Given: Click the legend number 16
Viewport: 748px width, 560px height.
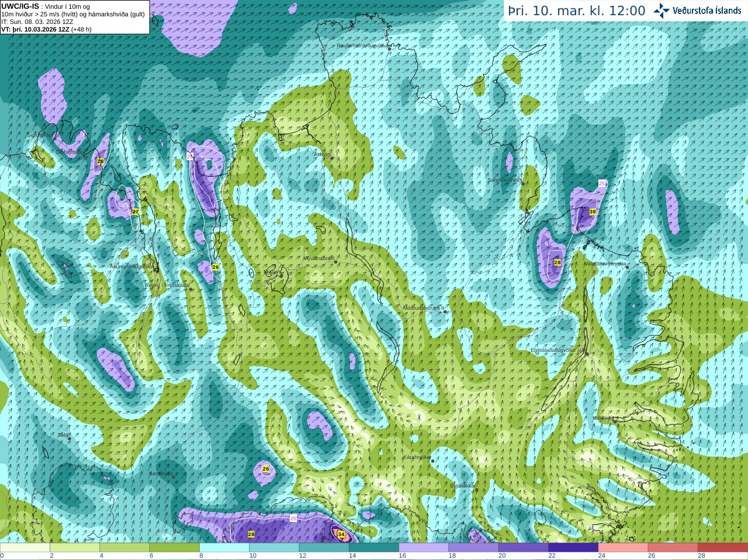Looking at the screenshot, I should tap(402, 556).
